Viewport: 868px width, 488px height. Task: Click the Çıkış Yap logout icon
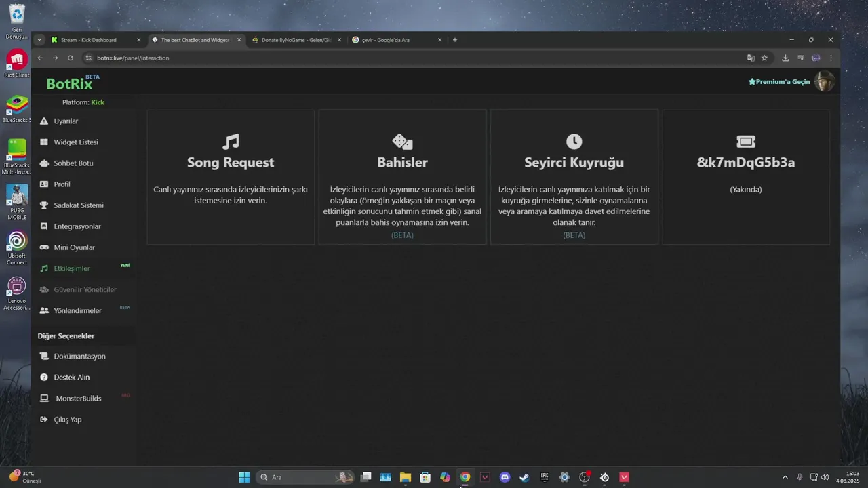(44, 419)
